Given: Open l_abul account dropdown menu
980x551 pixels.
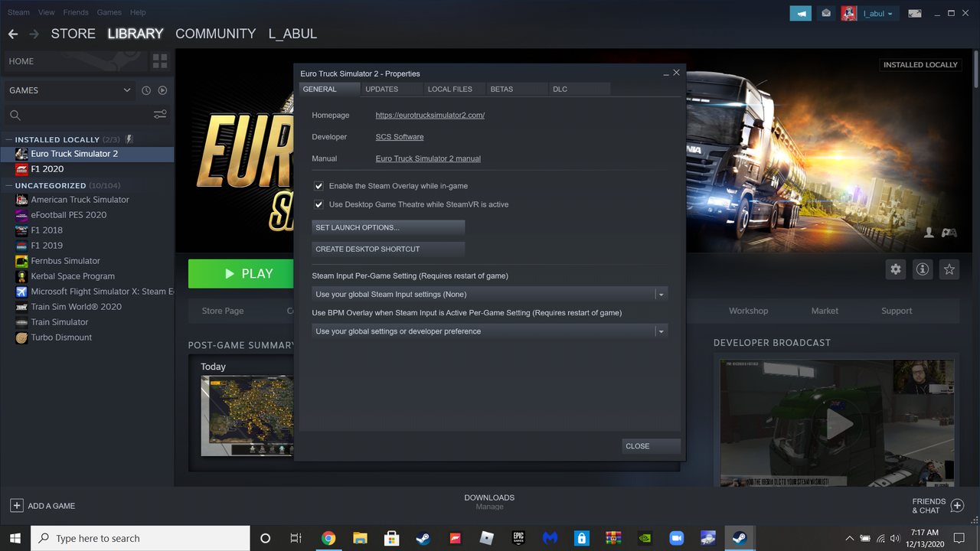Looking at the screenshot, I should [877, 14].
